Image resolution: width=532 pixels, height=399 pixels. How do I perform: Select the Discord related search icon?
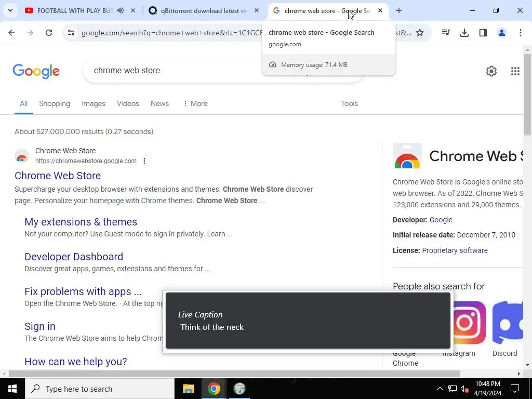pyautogui.click(x=508, y=322)
